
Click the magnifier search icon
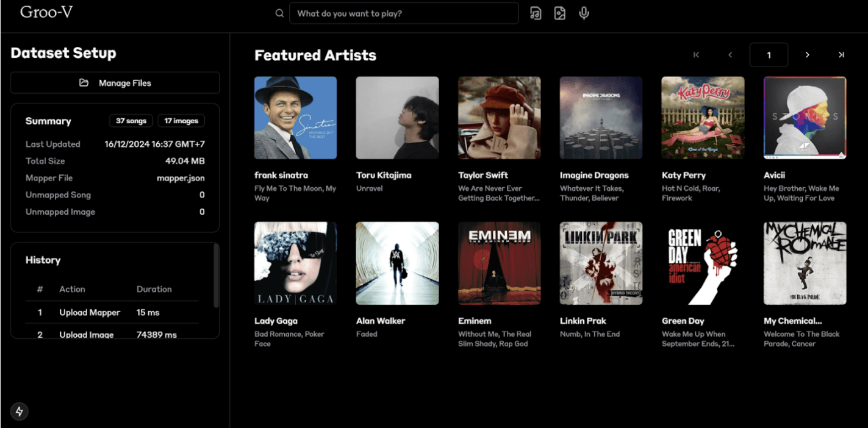(x=279, y=13)
